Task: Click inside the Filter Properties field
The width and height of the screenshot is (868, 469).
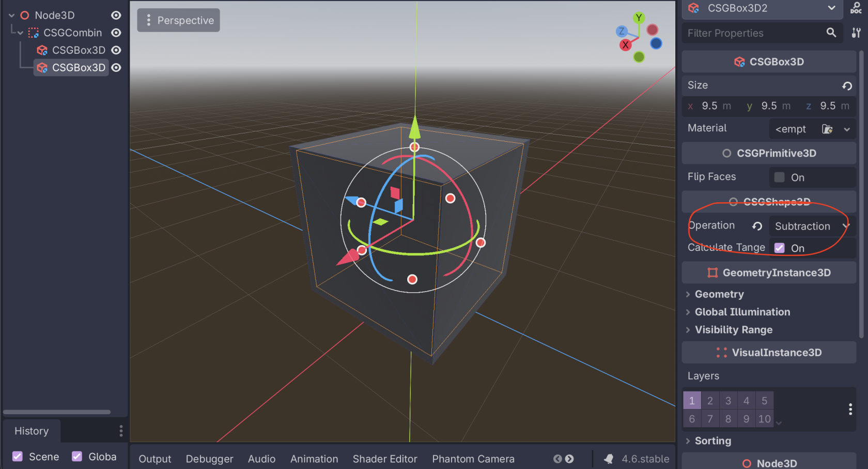Action: 749,33
